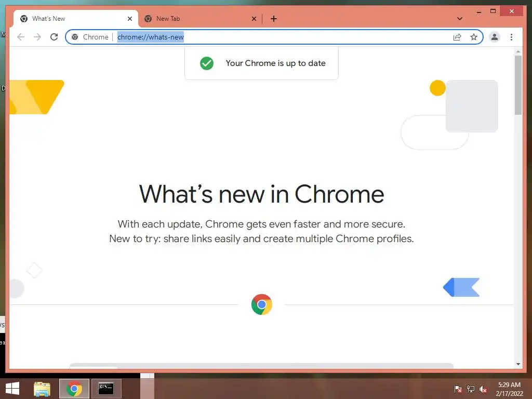Open Command Prompt from the taskbar
532x399 pixels.
(106, 389)
